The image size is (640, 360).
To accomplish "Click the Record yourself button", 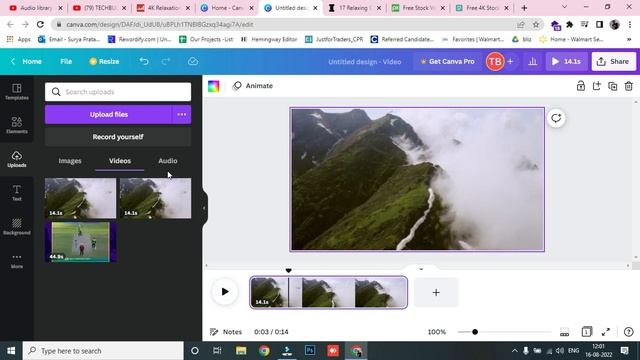I will 118,137.
